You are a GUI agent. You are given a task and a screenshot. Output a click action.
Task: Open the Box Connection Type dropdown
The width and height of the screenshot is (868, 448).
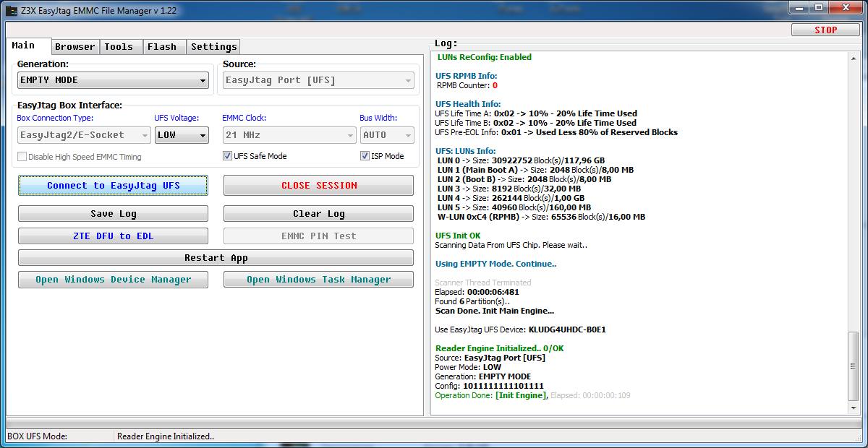tap(85, 135)
